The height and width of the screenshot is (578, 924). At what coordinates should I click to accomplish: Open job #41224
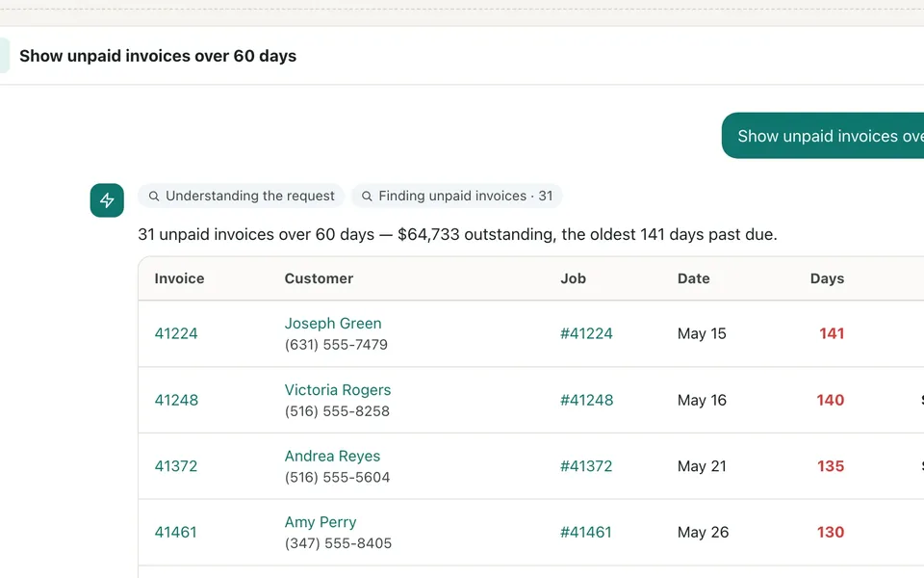[586, 333]
